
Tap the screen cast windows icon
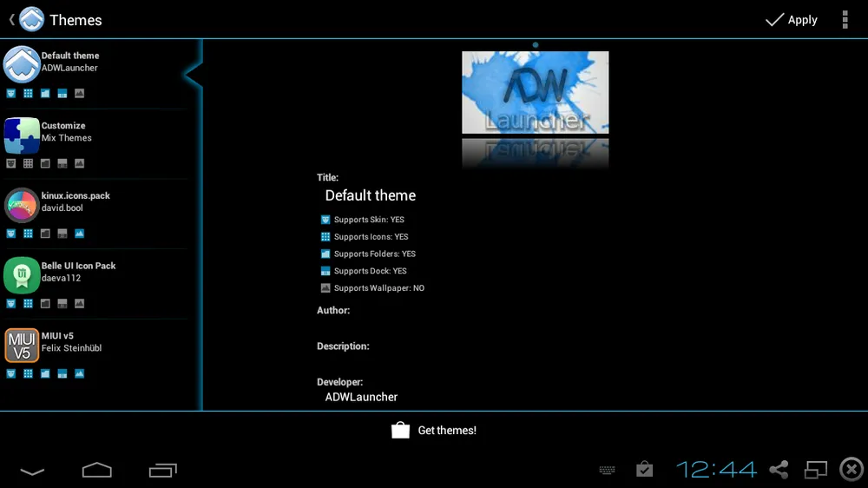tap(815, 470)
